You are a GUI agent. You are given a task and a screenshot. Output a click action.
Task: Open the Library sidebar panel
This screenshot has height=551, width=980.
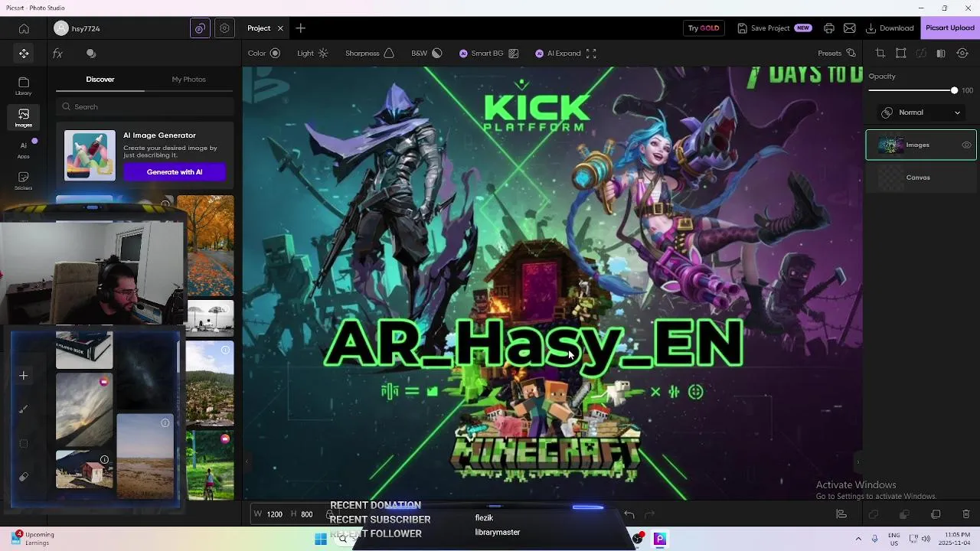pos(24,86)
